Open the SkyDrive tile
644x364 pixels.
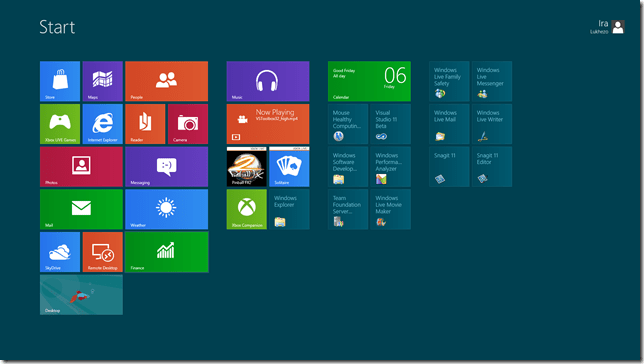(60, 252)
